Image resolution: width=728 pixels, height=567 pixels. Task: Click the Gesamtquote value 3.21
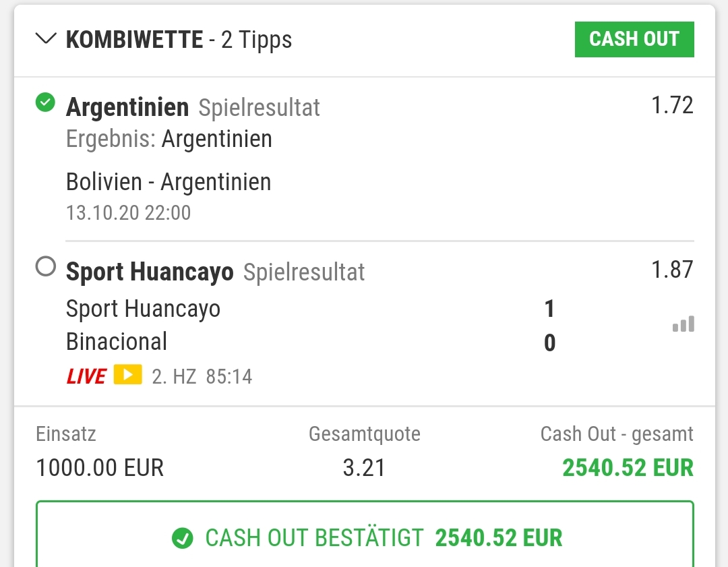point(364,467)
